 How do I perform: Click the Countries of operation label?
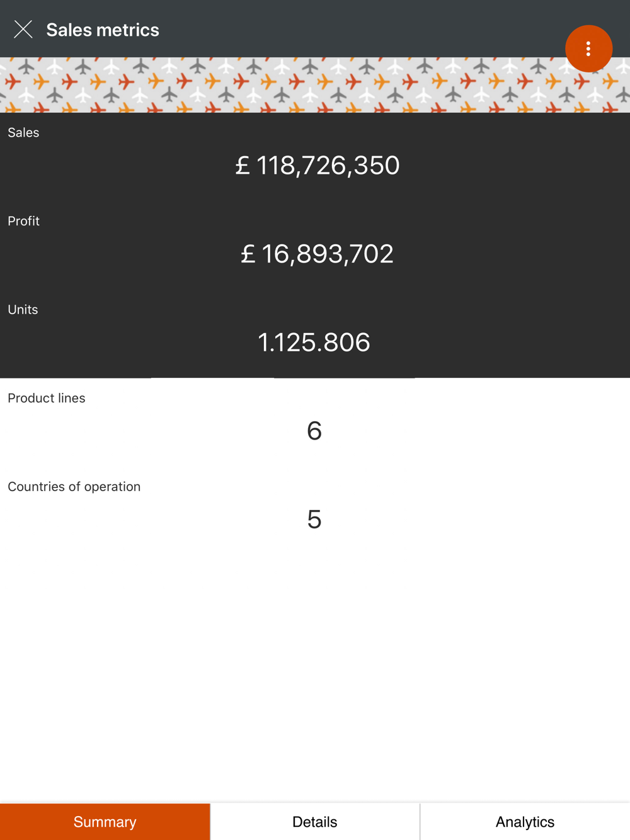(74, 487)
